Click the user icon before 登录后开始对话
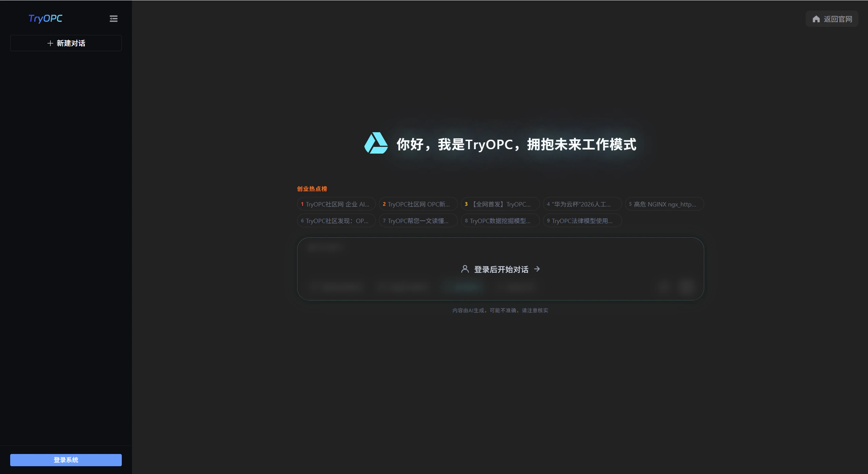Image resolution: width=868 pixels, height=474 pixels. click(465, 269)
